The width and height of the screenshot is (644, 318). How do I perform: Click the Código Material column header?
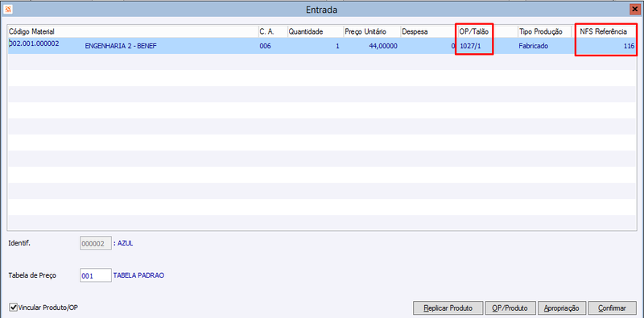click(x=133, y=31)
